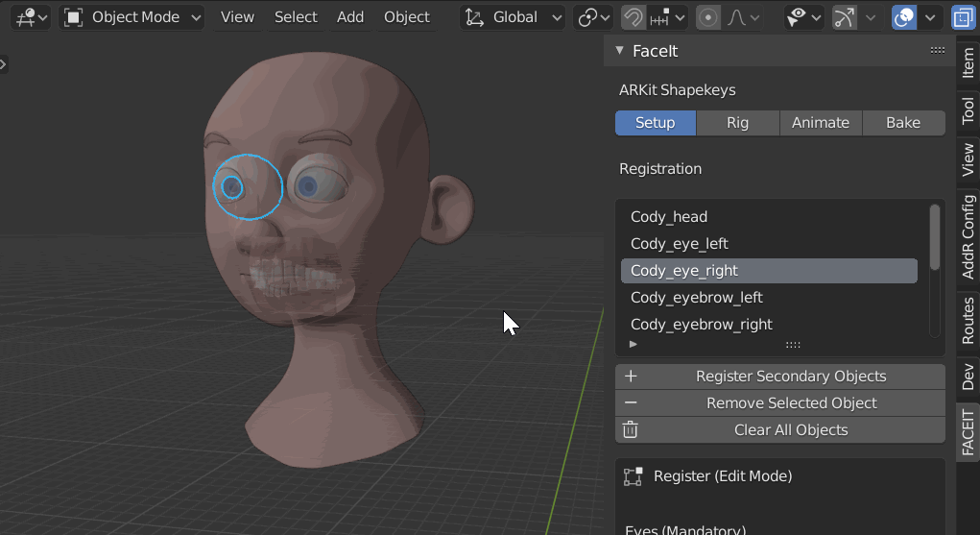Viewport: 980px width, 535px height.
Task: Select Cody_eyebrow_right in the list
Action: point(769,324)
